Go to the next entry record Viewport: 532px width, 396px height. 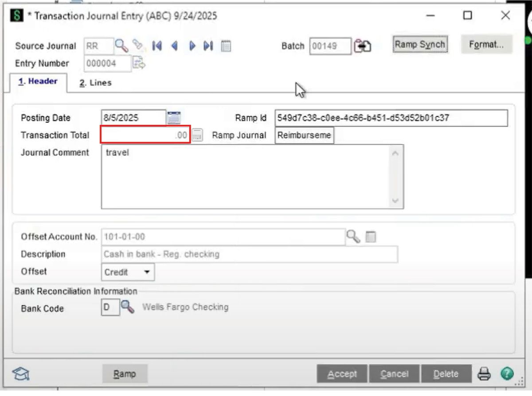(192, 46)
